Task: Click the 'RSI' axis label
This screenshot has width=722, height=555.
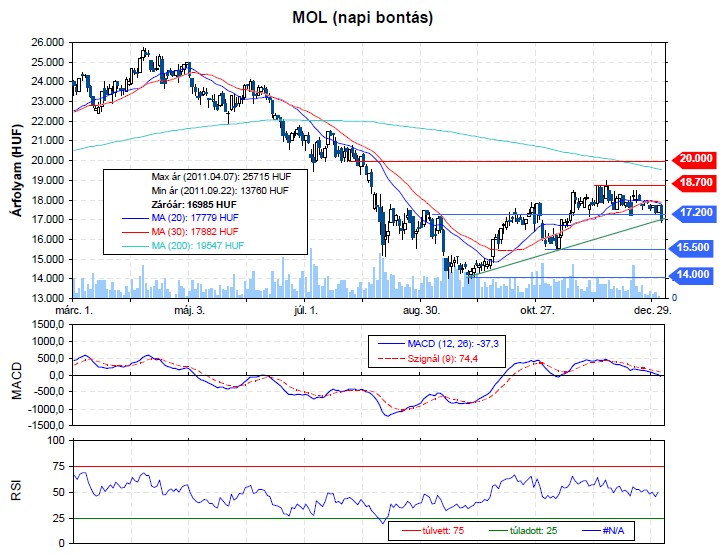Action: 17,492
